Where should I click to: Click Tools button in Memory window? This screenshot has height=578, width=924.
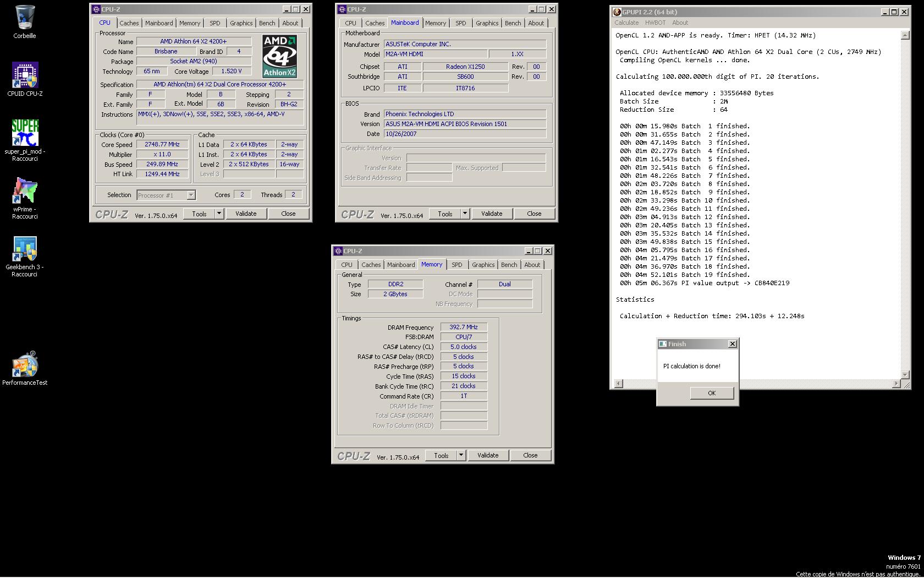[441, 455]
